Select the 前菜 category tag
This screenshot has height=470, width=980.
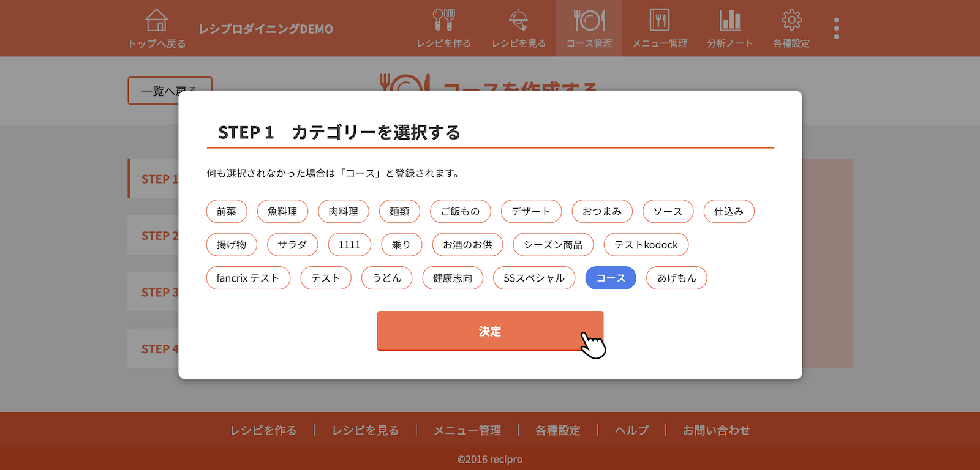226,211
